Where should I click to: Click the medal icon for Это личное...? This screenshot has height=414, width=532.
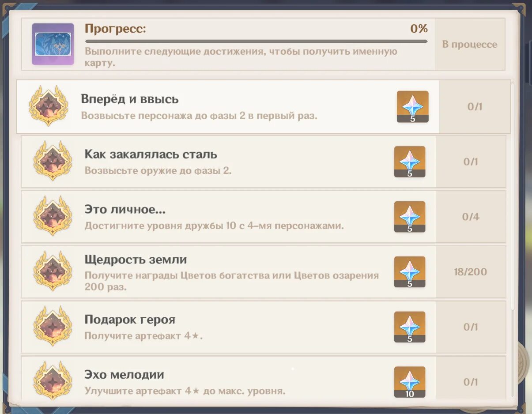53,216
